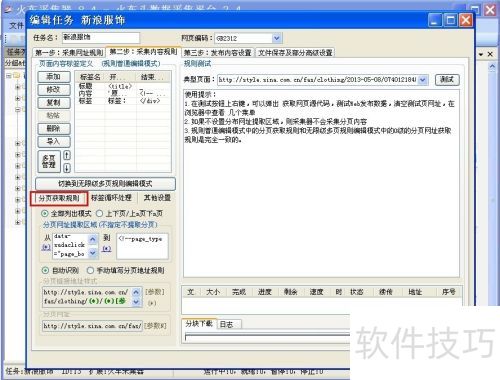Click the 进度 column header in download table
Viewport: 500px width, 380px height.
point(265,292)
